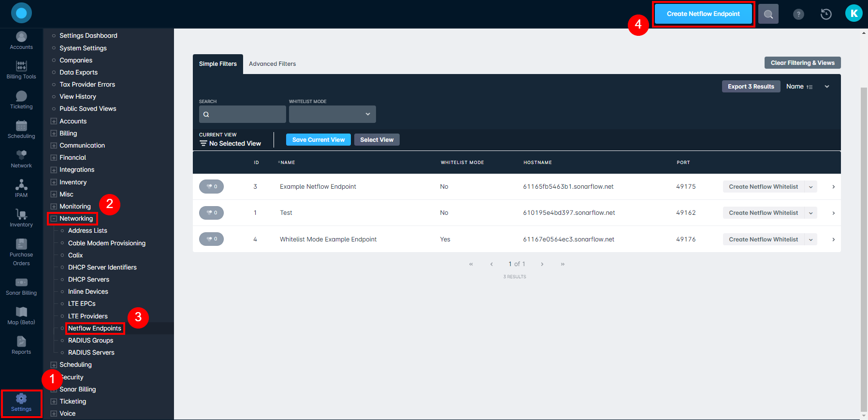Viewport: 868px width, 420px height.
Task: Expand the Monitoring tree node
Action: pyautogui.click(x=54, y=207)
